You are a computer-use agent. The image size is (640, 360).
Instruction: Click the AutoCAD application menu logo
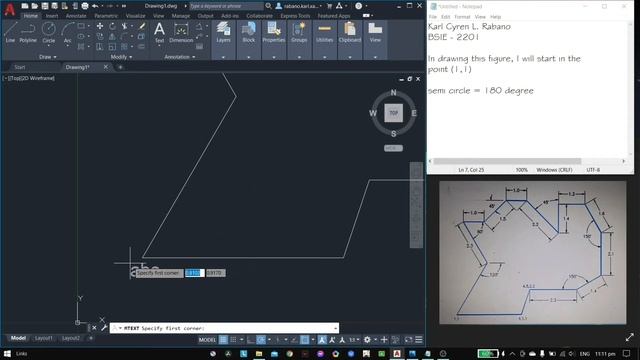tap(9, 9)
